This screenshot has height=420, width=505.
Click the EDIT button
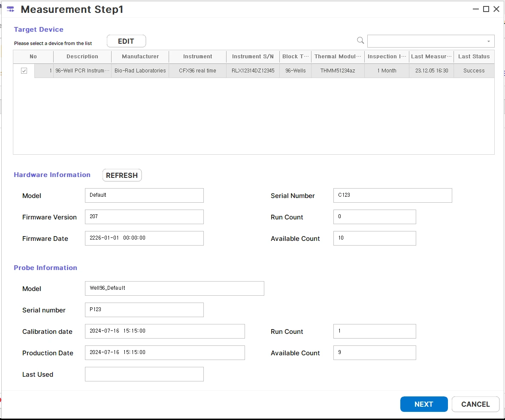pos(126,41)
